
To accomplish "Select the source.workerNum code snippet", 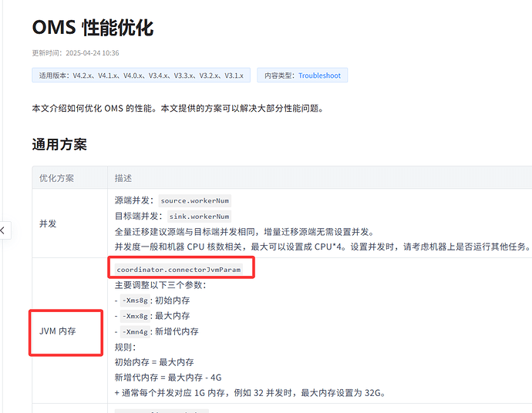I will point(195,201).
